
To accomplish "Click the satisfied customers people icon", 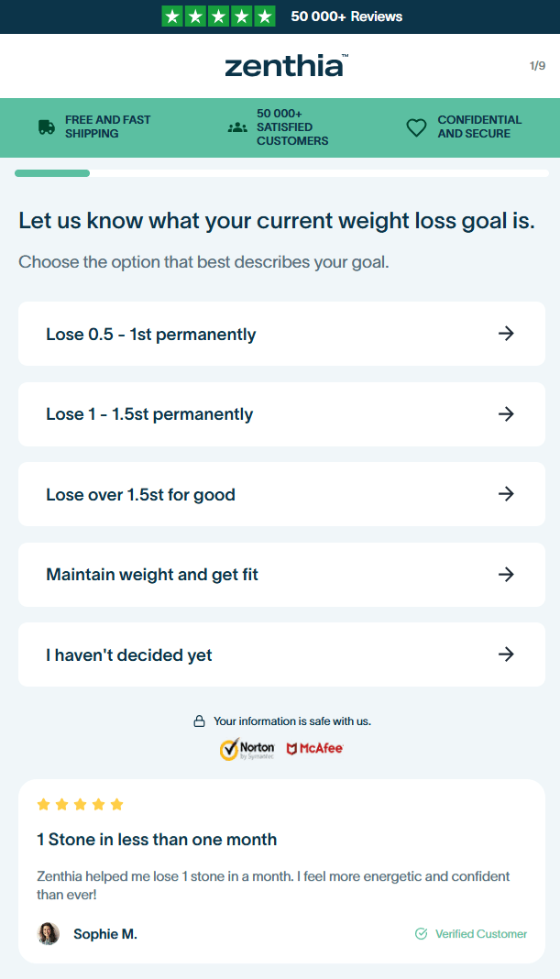I will point(237,127).
